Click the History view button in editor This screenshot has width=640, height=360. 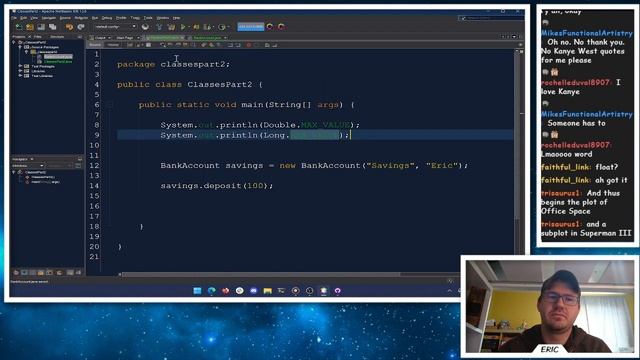(x=113, y=45)
